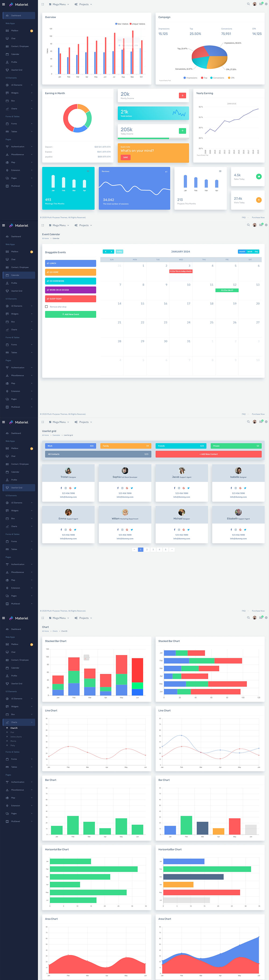Select Peity under Charts in the sidebar
The image size is (269, 980).
point(13,745)
